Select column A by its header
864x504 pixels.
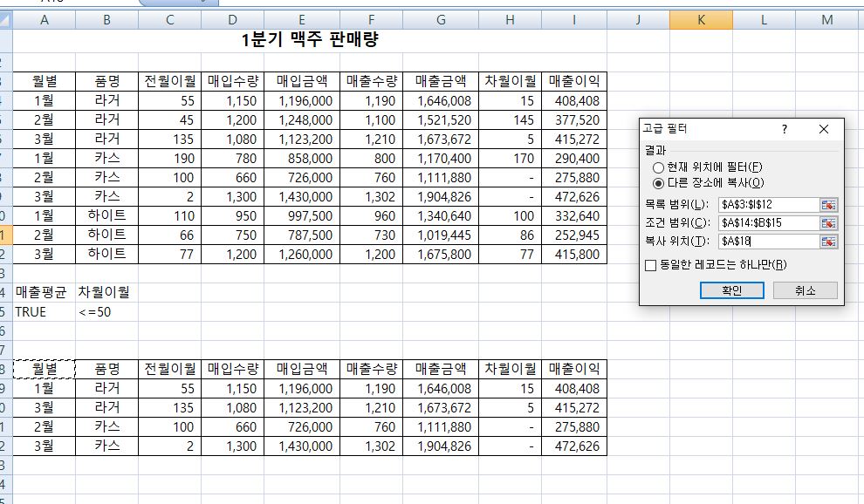click(45, 20)
